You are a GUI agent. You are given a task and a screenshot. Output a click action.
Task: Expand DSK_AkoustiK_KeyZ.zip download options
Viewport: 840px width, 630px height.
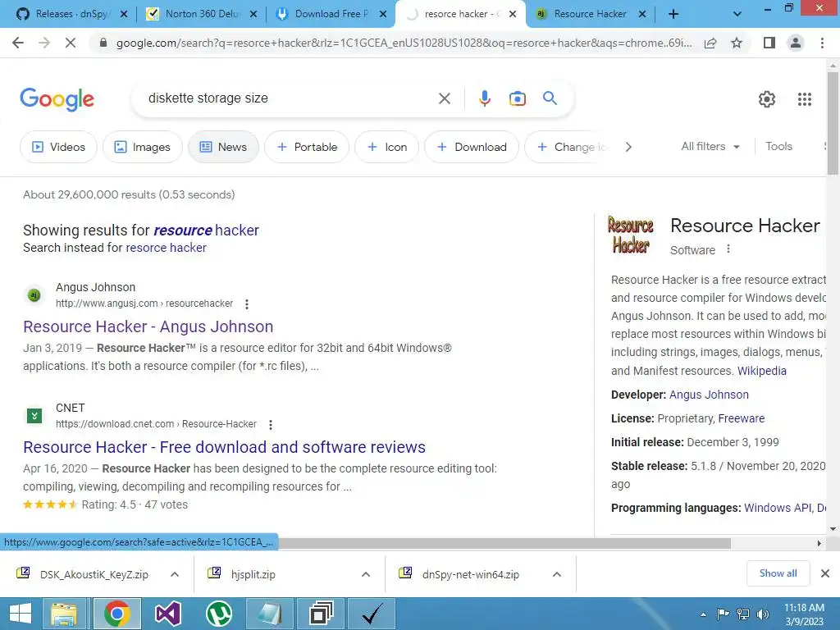click(x=175, y=574)
